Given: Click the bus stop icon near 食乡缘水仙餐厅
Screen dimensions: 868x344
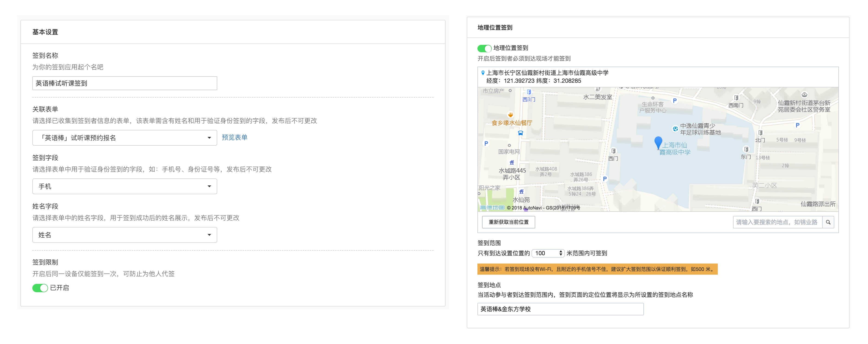Looking at the screenshot, I should click(520, 133).
